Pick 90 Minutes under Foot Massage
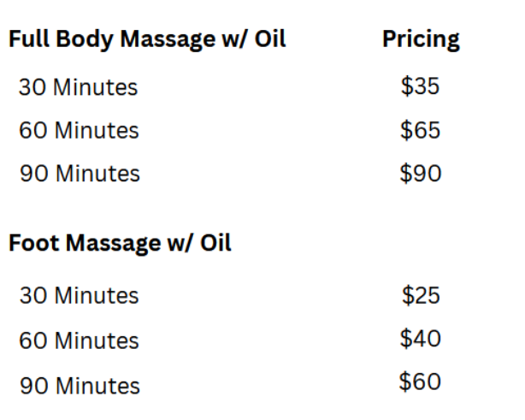525x420 pixels. coord(80,385)
